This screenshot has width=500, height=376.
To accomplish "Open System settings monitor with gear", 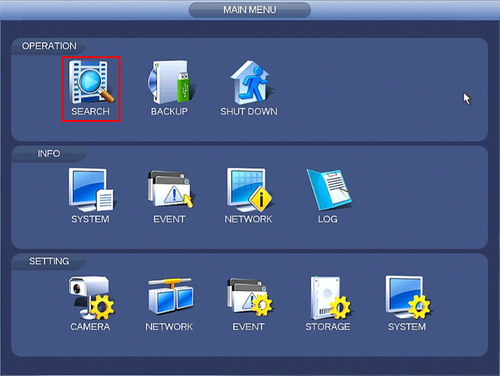I will coord(408,297).
